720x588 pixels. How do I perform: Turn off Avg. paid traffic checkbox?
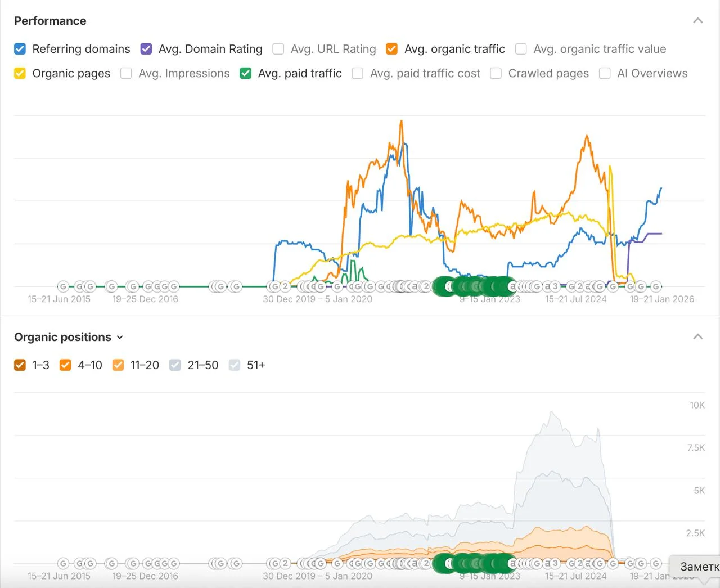tap(245, 73)
